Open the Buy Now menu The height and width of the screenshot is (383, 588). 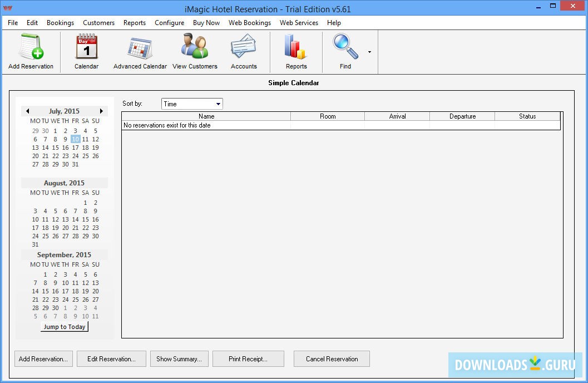206,22
